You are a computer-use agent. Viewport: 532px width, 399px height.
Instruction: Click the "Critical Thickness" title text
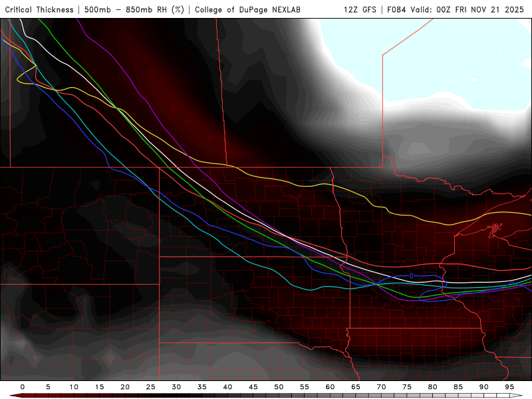point(39,9)
